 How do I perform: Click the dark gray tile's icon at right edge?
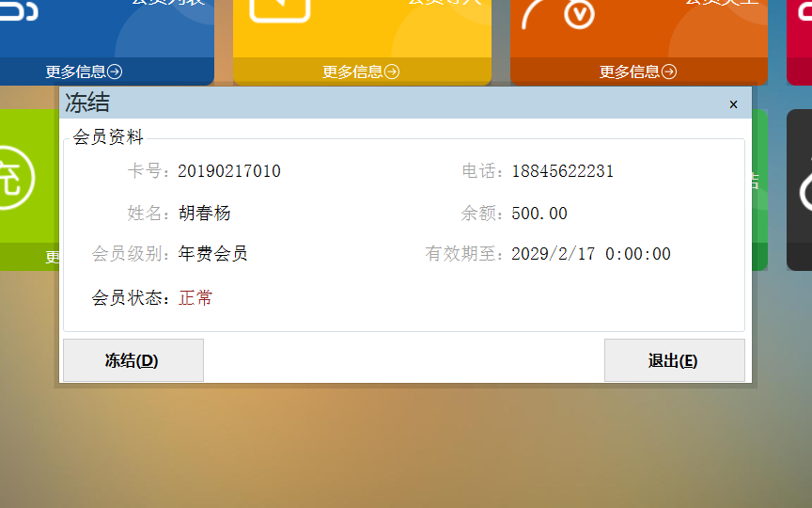(x=804, y=188)
